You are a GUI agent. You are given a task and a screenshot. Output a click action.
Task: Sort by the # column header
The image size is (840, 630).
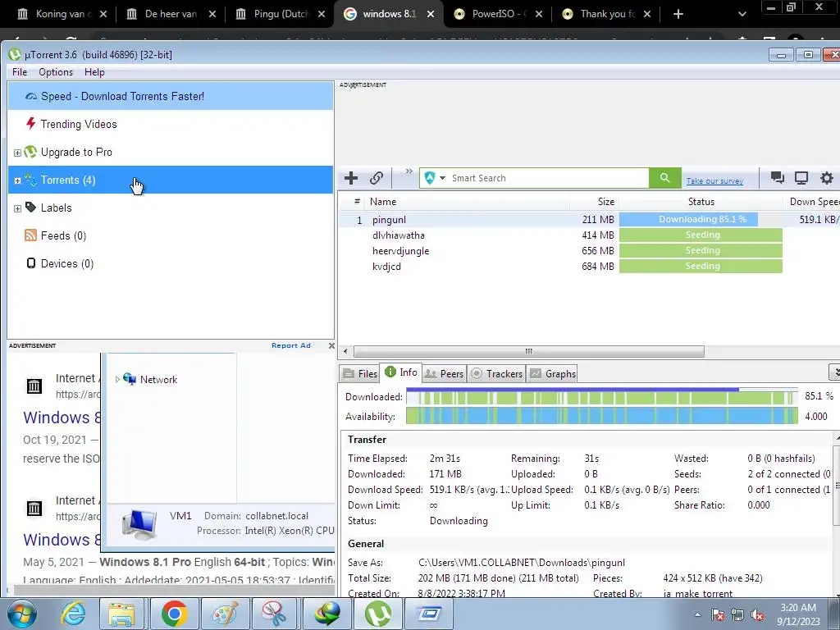[357, 202]
